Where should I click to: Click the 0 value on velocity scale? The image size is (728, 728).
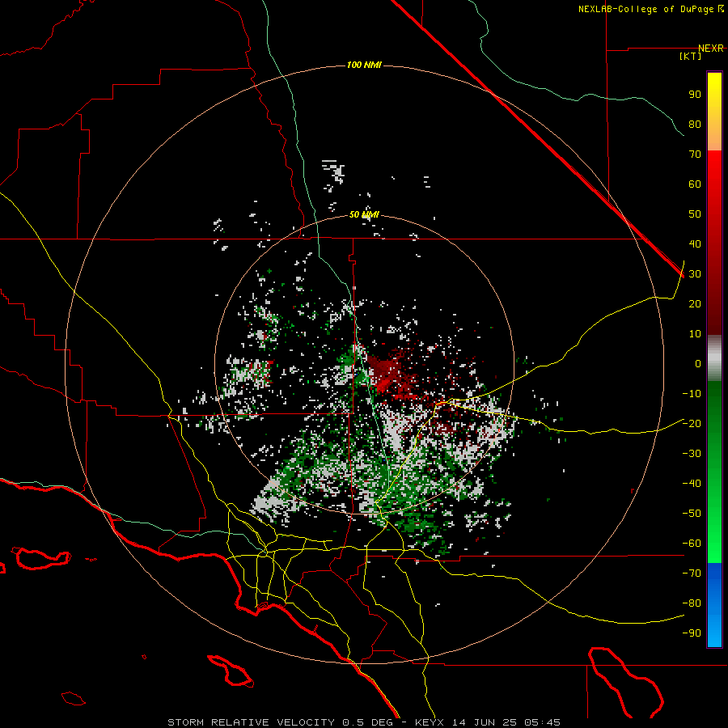click(698, 363)
